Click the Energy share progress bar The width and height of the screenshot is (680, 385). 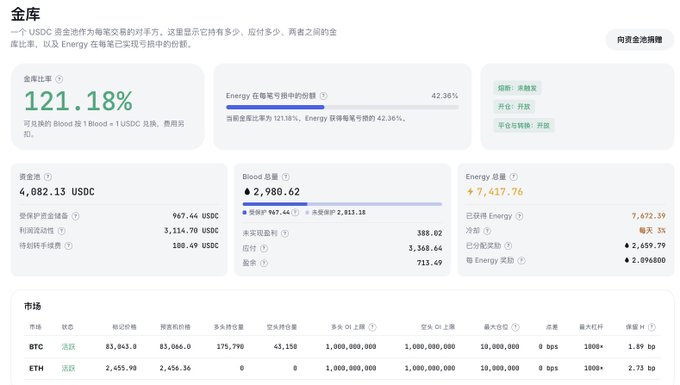click(342, 107)
